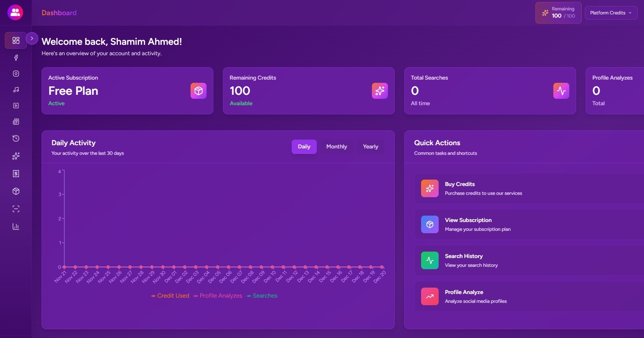Toggle Credit Used series in chart legend
The height and width of the screenshot is (338, 644).
170,296
